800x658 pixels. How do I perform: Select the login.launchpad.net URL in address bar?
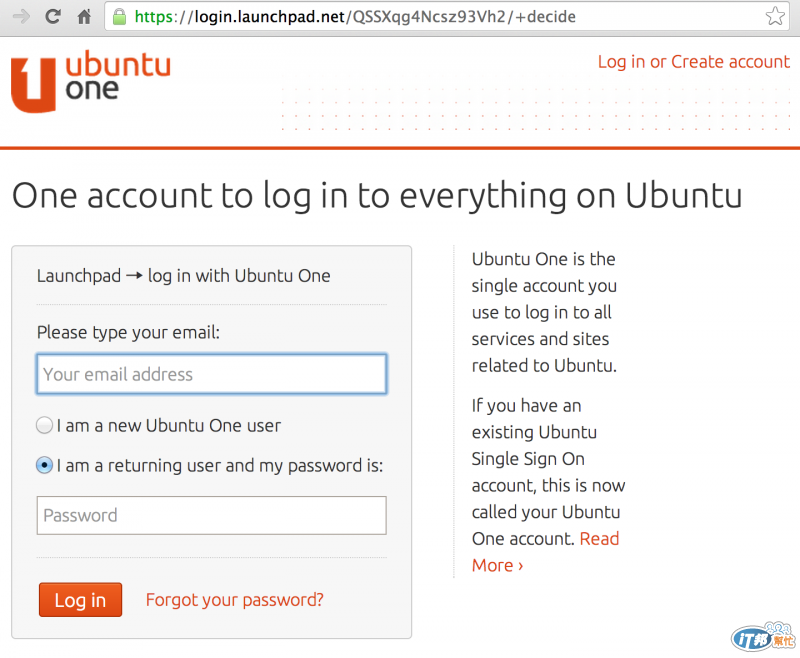pos(355,17)
